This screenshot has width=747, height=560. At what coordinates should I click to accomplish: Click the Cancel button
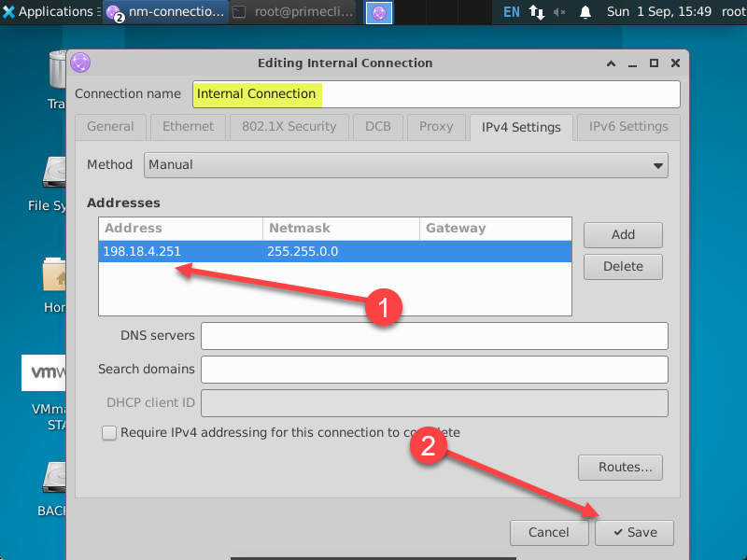click(x=549, y=532)
